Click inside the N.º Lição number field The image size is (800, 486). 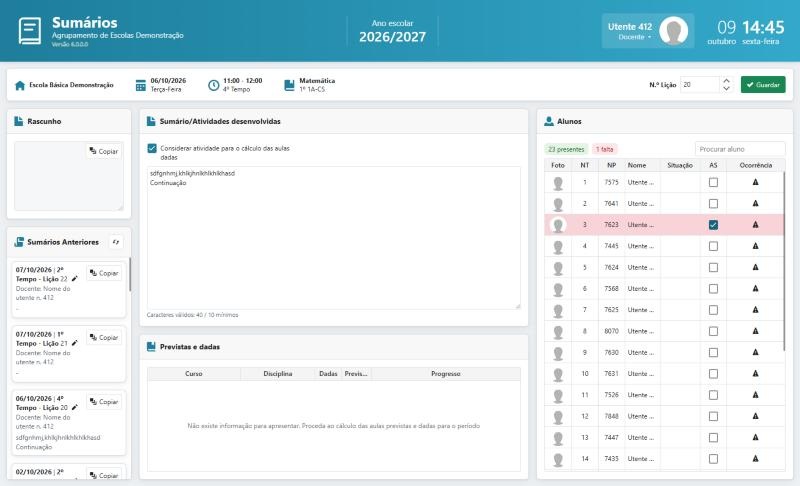tap(700, 85)
